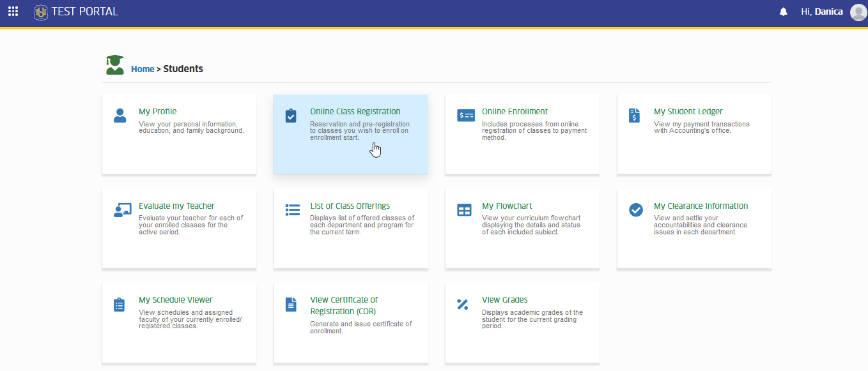Click the school crest logo
Screen dimensions: 868x371
[41, 11]
